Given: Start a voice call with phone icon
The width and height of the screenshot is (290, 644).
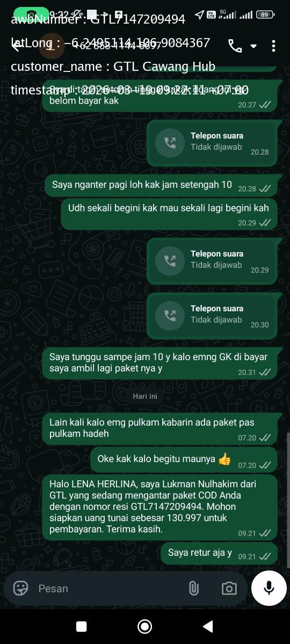Looking at the screenshot, I should [x=235, y=46].
